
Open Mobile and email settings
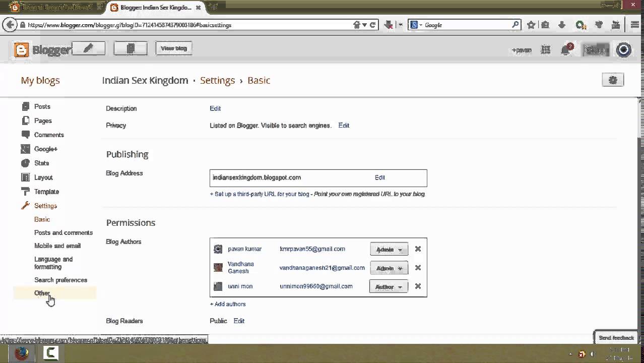pyautogui.click(x=57, y=246)
